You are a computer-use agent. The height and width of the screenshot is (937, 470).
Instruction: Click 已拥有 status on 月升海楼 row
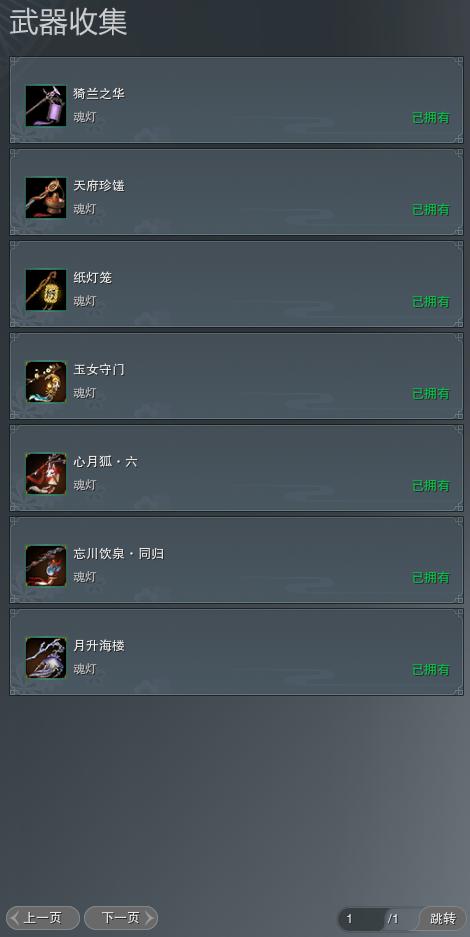click(431, 670)
